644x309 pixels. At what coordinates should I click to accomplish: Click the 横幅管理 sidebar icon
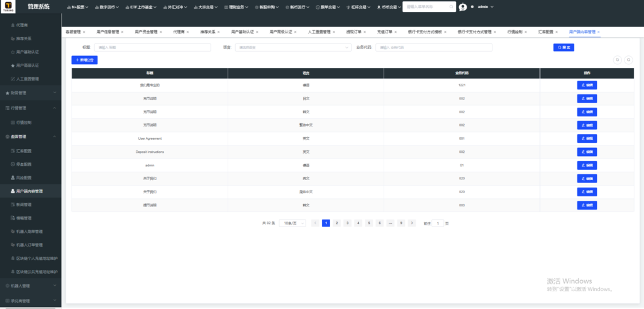pos(13,218)
